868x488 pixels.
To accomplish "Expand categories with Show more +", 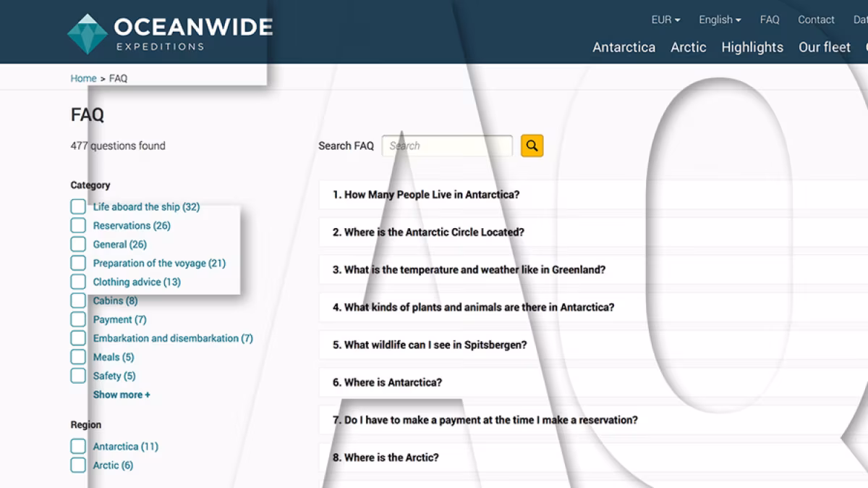I will coord(122,395).
